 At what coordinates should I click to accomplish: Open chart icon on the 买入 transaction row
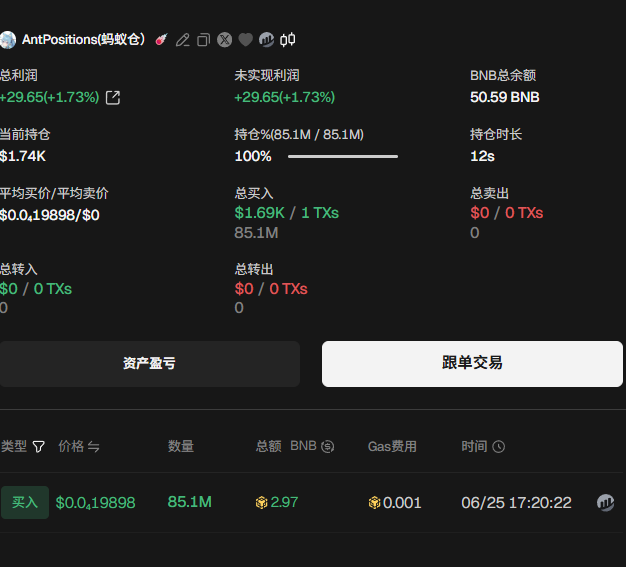click(605, 502)
